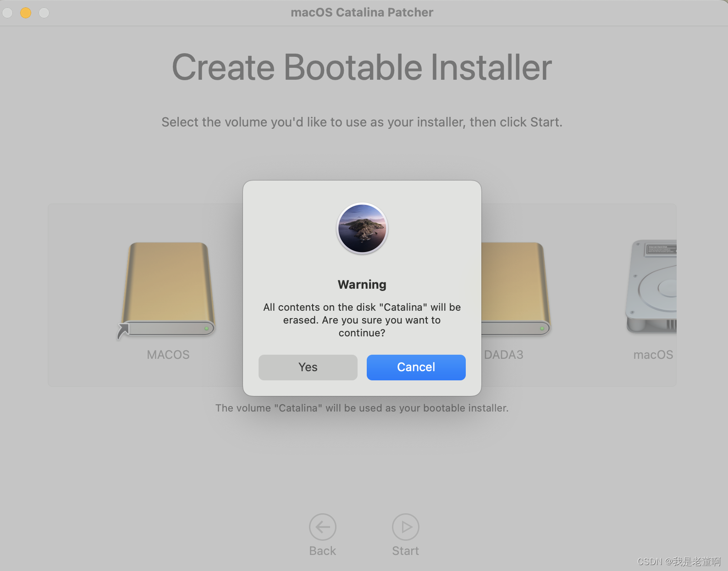The height and width of the screenshot is (571, 728).
Task: Click the 'Select the volume' instruction text
Action: tap(362, 122)
